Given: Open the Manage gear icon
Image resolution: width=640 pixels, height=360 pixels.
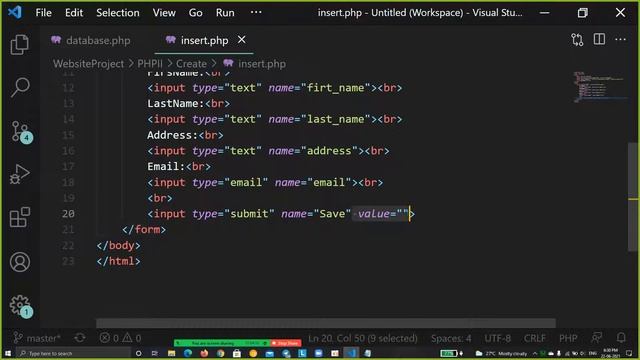Looking at the screenshot, I should pos(20,306).
